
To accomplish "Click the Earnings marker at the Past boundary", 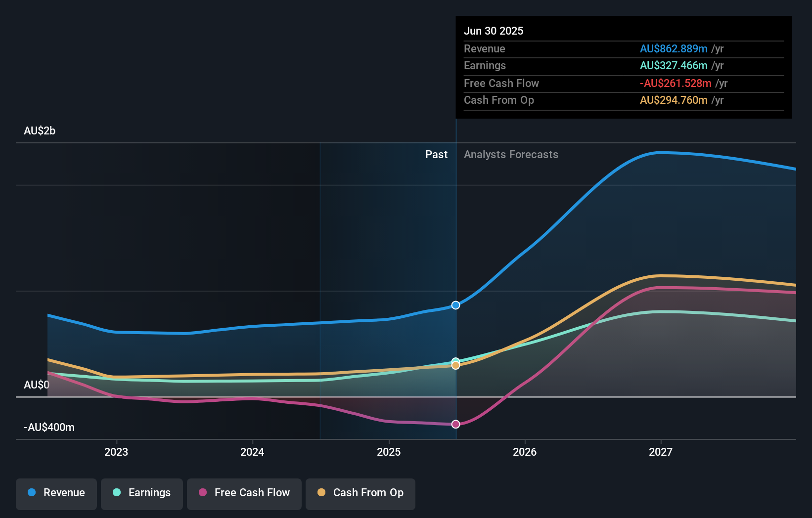I will tap(455, 360).
